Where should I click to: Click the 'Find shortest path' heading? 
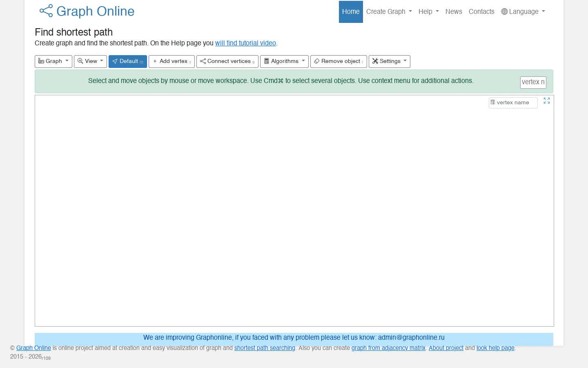click(73, 32)
